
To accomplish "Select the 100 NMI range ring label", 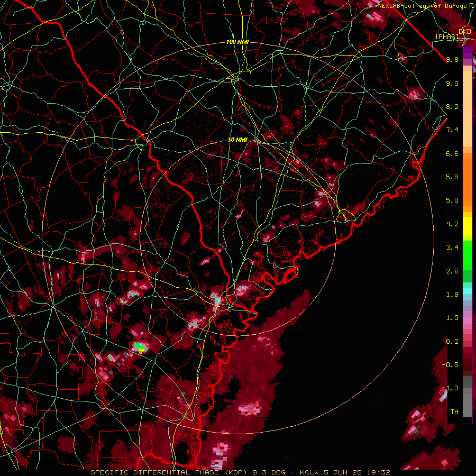I will coord(237,42).
